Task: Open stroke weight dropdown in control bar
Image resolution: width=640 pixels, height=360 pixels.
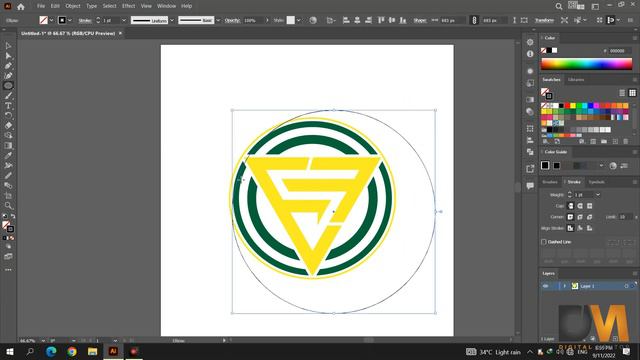Action: pos(124,20)
